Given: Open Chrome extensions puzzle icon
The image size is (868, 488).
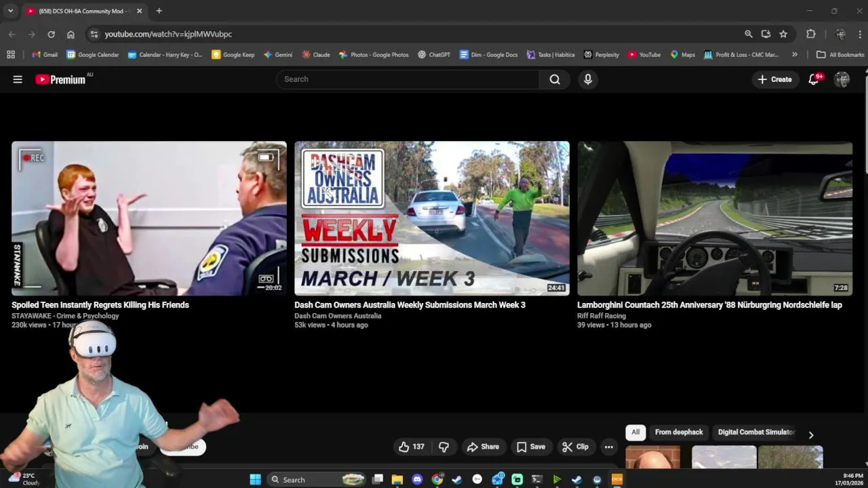Looking at the screenshot, I should (811, 34).
